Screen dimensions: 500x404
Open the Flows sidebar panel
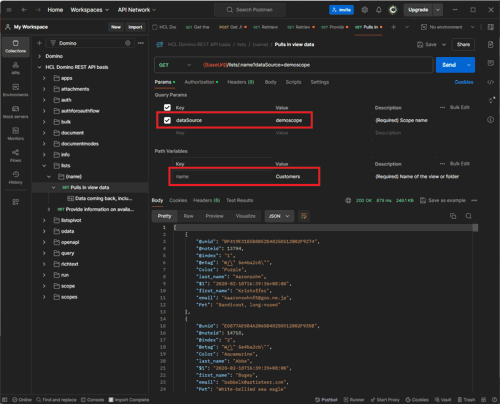(x=15, y=156)
